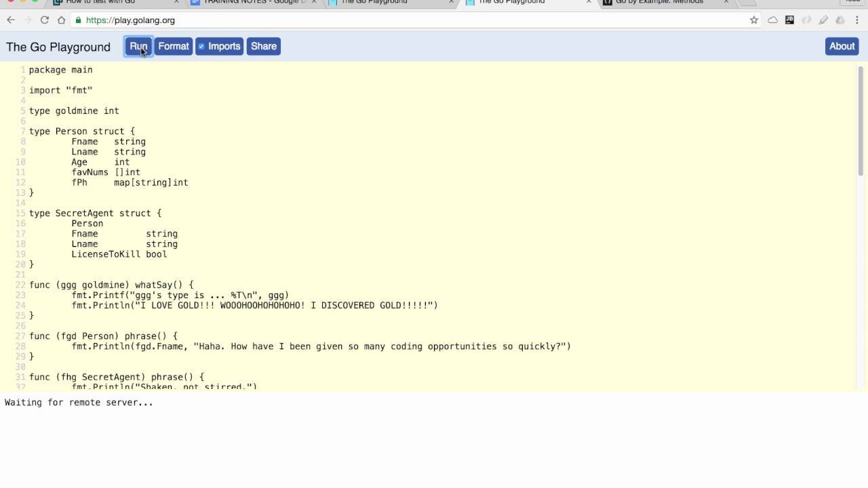Click the Format button
The height and width of the screenshot is (488, 868).
pos(174,46)
